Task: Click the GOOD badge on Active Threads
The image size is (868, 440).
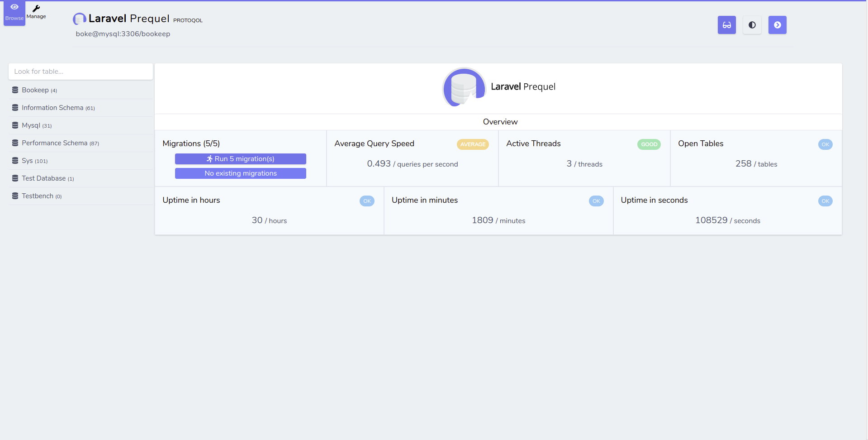Action: point(649,144)
